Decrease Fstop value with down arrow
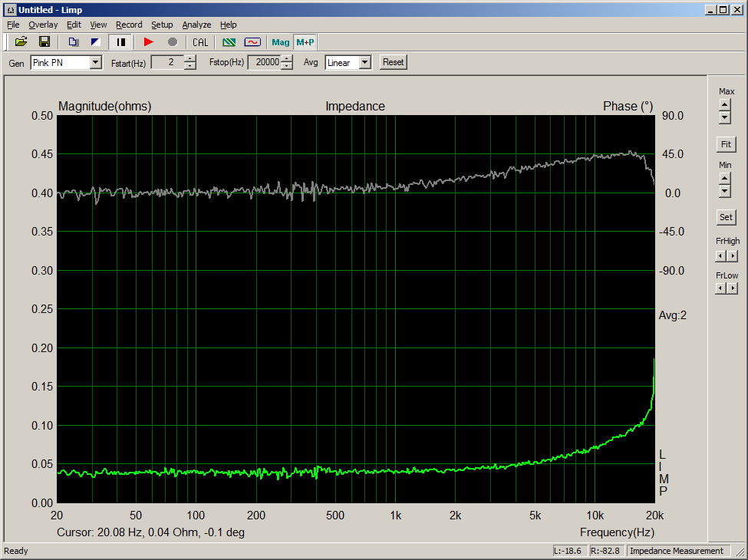Image resolution: width=748 pixels, height=560 pixels. coord(287,66)
